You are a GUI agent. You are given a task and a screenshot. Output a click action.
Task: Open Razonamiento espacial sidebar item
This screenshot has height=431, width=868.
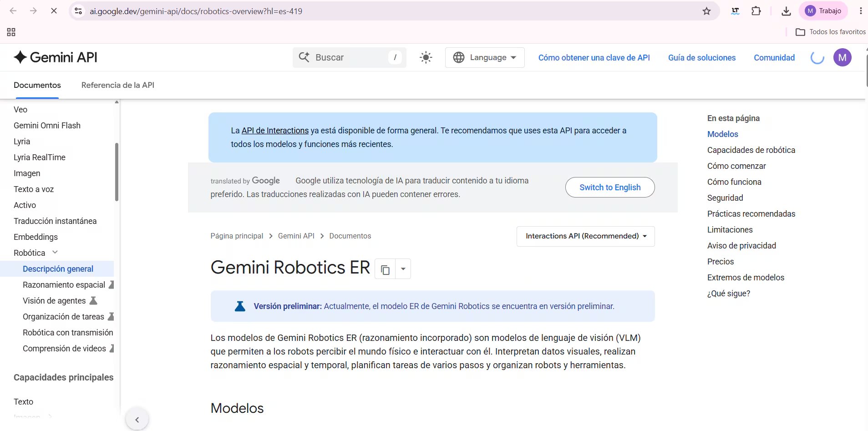click(x=64, y=285)
